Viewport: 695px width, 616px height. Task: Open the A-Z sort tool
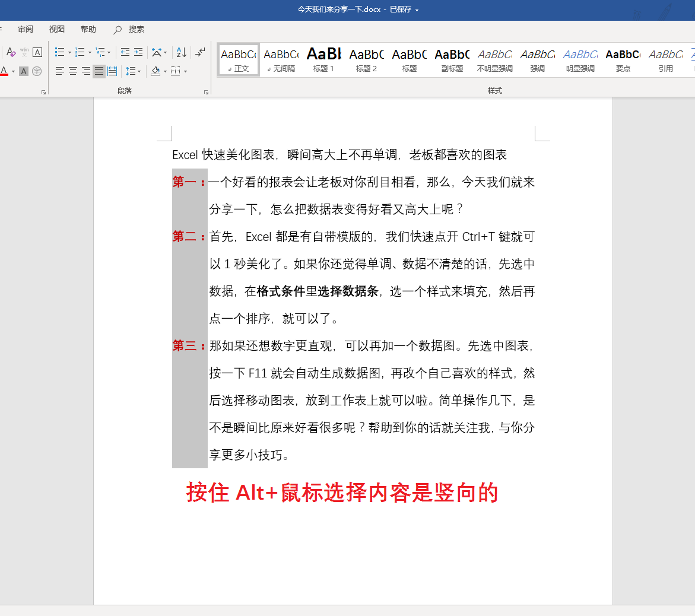tap(182, 53)
